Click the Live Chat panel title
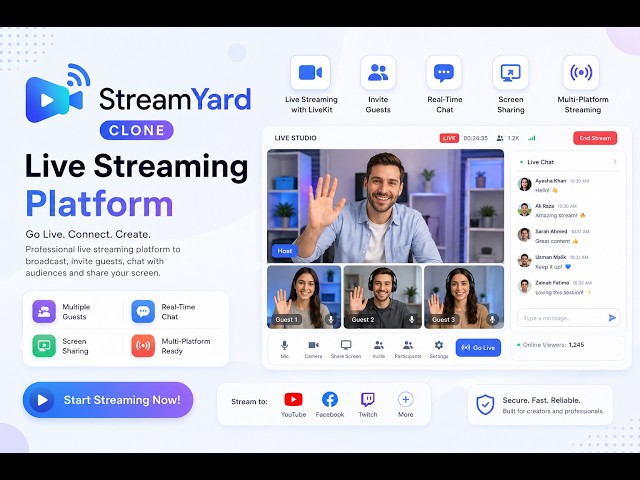 click(x=540, y=162)
